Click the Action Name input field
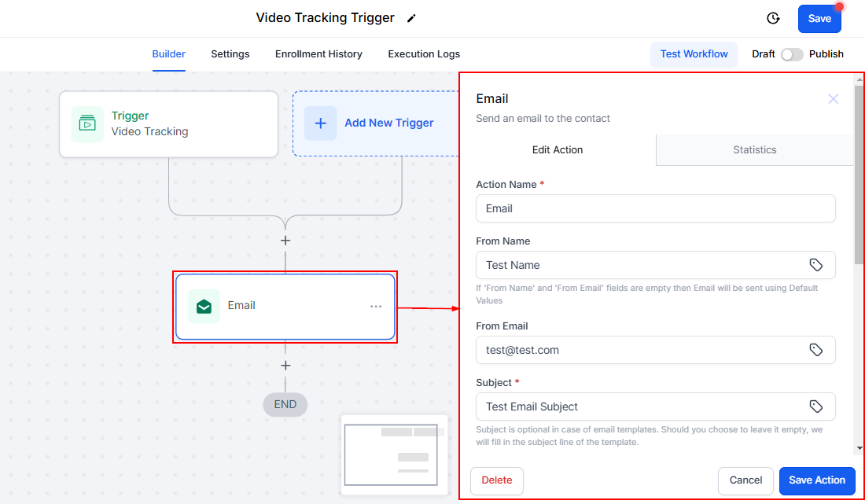This screenshot has width=865, height=504. (655, 208)
